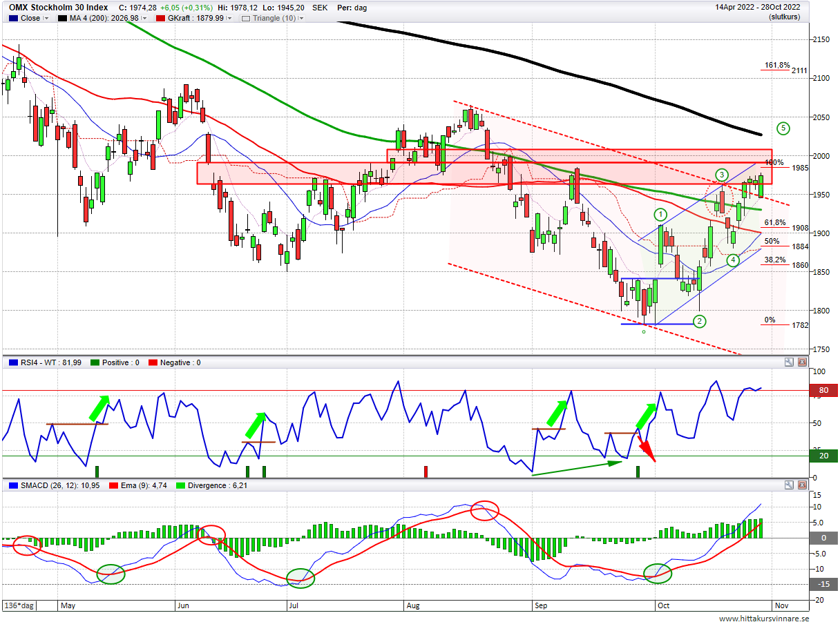Close the SMACD indicator panel
840x622 pixels.
coord(802,485)
